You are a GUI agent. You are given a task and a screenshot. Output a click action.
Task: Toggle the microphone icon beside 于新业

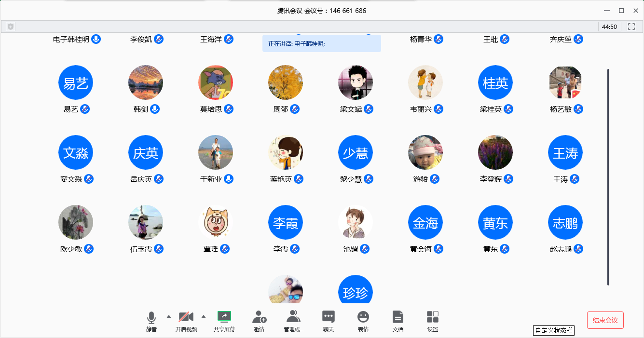click(x=229, y=179)
